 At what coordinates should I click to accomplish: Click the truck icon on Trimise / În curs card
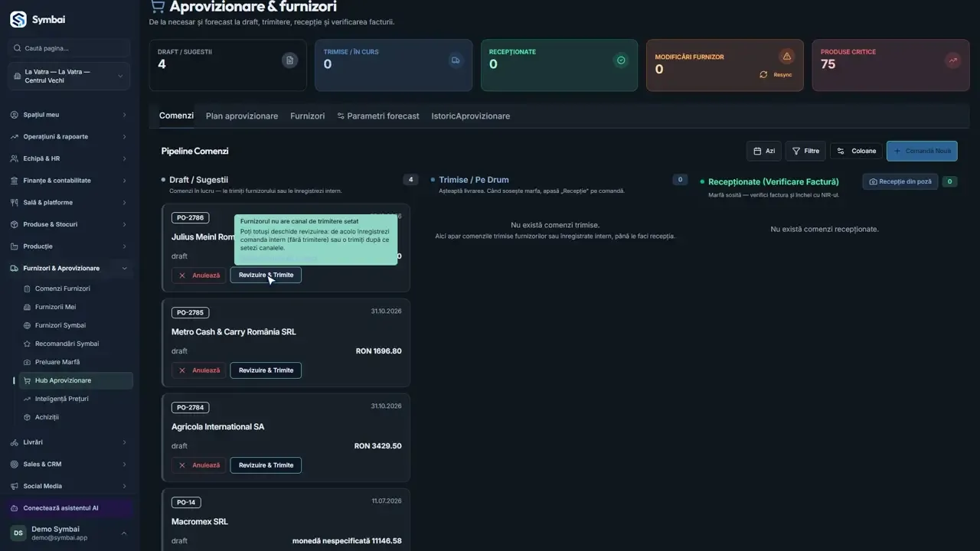point(456,60)
